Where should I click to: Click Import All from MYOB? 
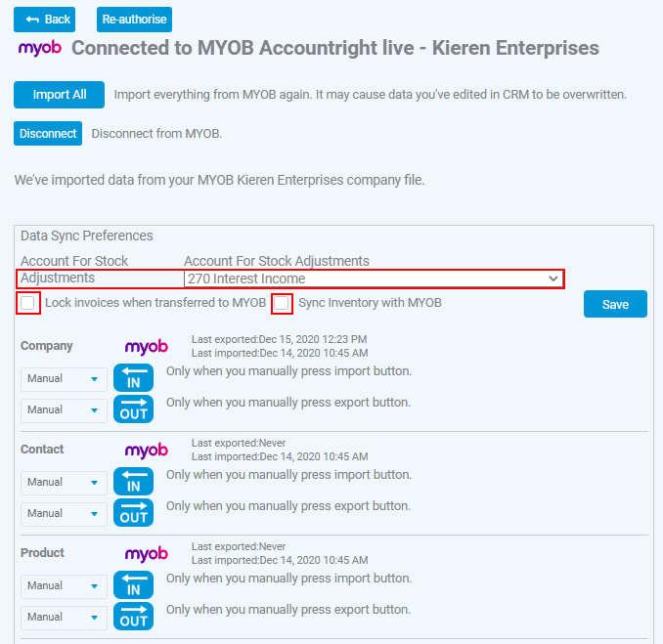point(60,95)
